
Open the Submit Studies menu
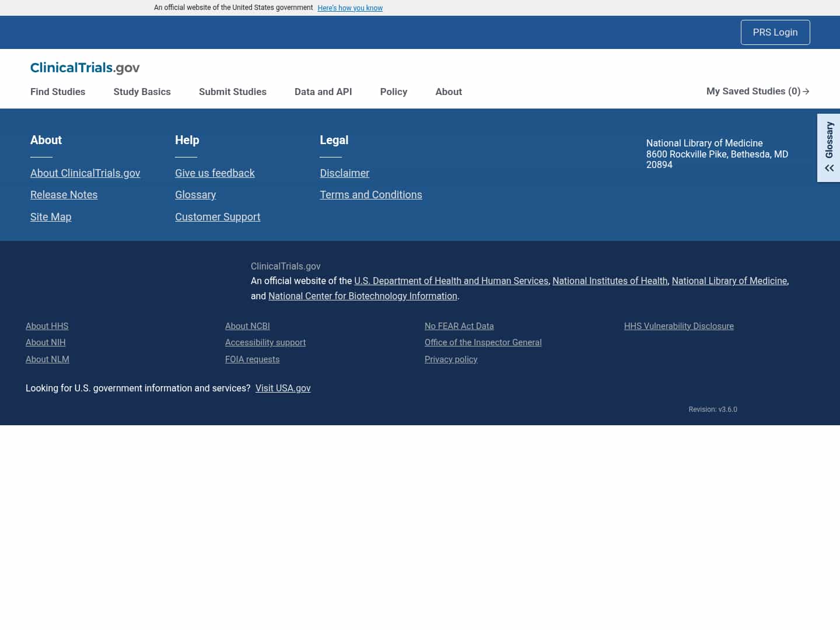tap(232, 92)
